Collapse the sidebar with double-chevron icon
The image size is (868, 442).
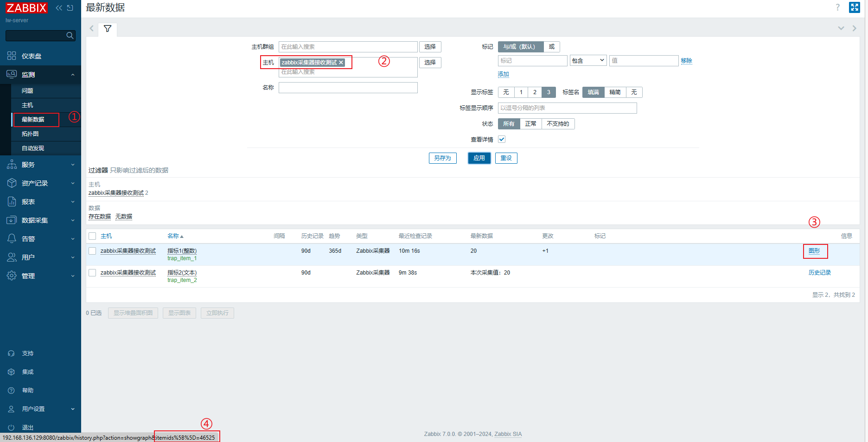tap(59, 8)
